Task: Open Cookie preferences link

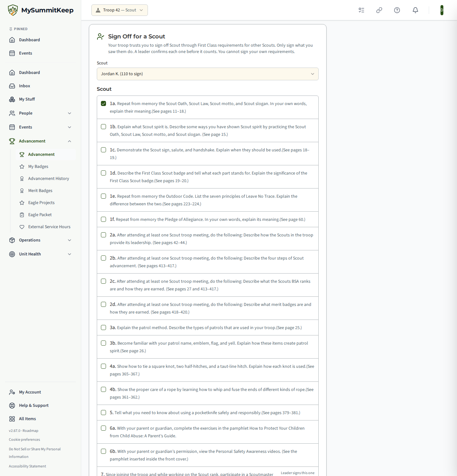Action: (x=24, y=440)
